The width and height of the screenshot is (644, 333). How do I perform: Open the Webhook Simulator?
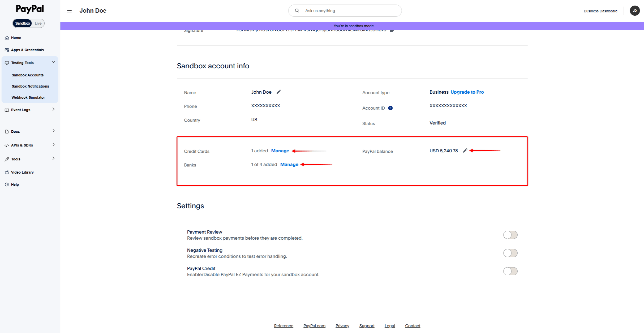pos(28,97)
